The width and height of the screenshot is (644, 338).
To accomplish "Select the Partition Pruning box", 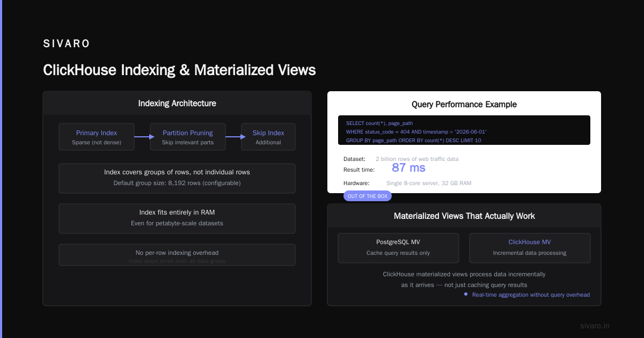I will click(188, 137).
